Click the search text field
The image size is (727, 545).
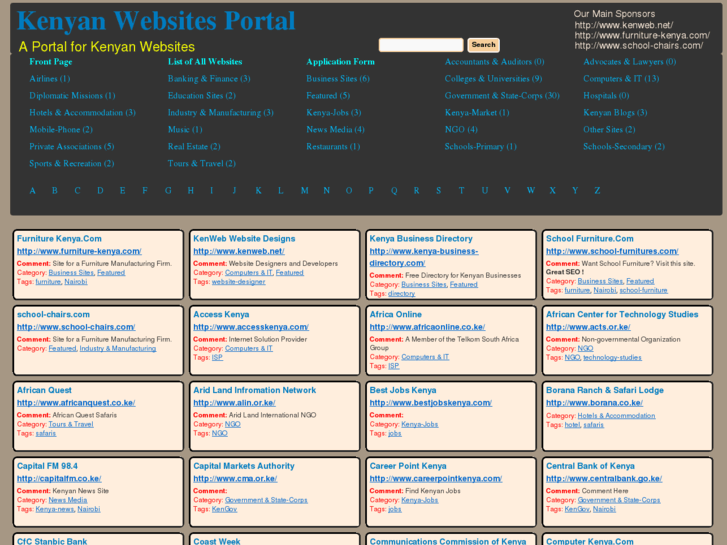coord(421,45)
